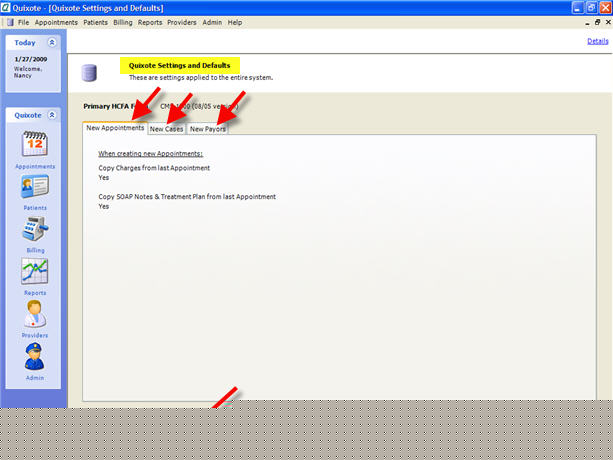613x460 pixels.
Task: Open the Patients ID card icon
Action: click(x=35, y=186)
